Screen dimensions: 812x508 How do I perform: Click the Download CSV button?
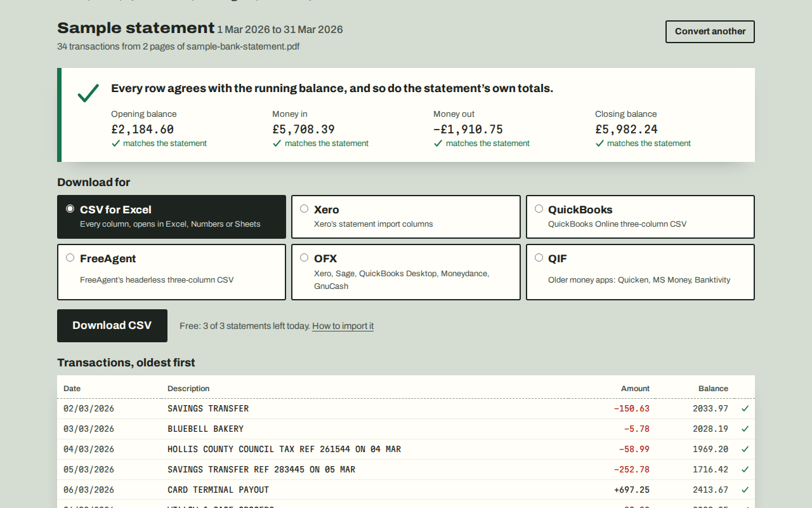pyautogui.click(x=112, y=326)
